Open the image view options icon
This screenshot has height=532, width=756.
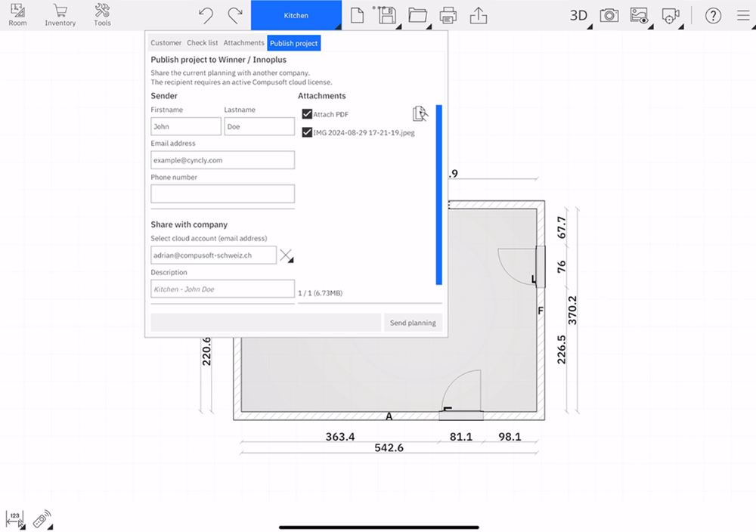pyautogui.click(x=640, y=15)
